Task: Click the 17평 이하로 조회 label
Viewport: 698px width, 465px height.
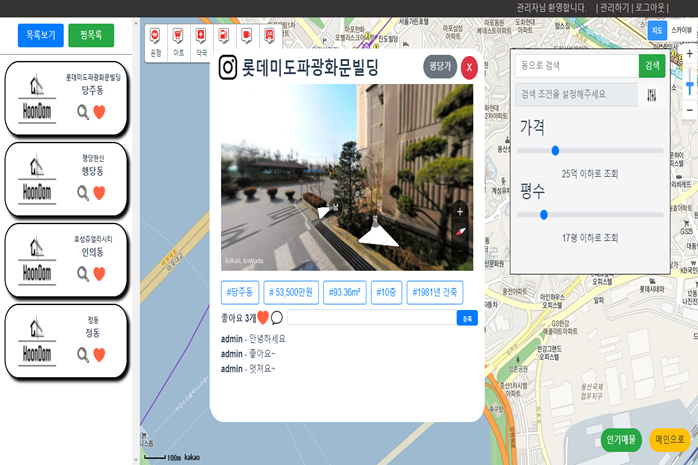Action: 590,238
